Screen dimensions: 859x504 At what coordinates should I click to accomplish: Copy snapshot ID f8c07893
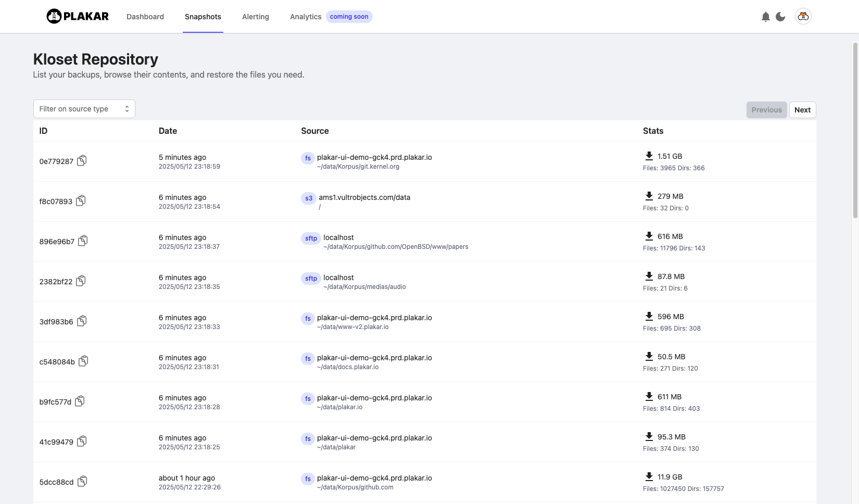81,201
